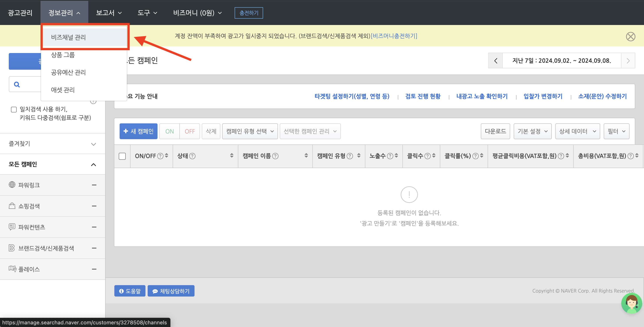This screenshot has width=644, height=327.
Task: Select 비즈채널 관리 menu item
Action: [x=85, y=37]
